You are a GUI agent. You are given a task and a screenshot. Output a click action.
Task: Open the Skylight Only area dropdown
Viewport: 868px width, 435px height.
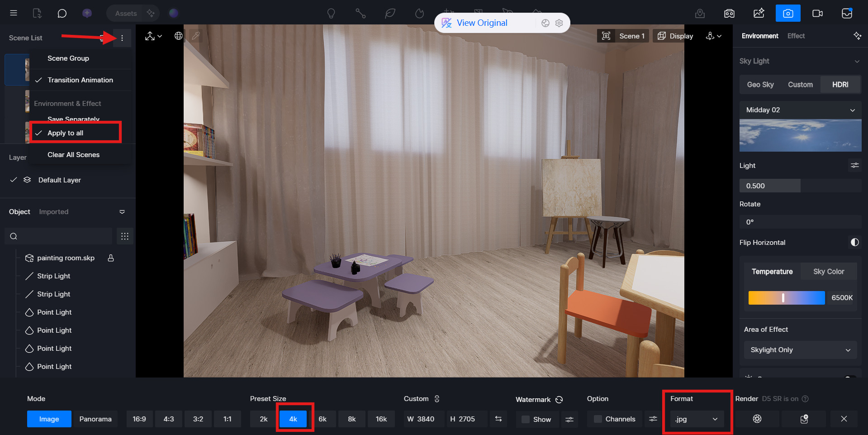coord(800,350)
